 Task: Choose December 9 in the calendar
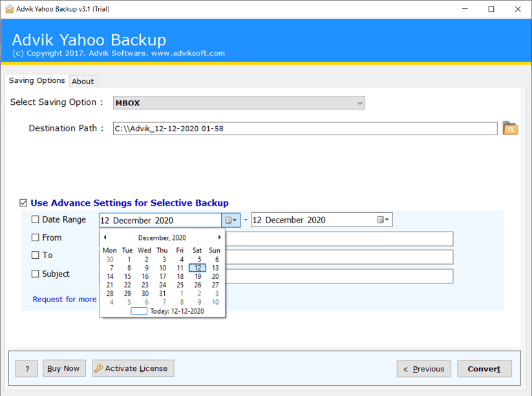click(x=147, y=268)
